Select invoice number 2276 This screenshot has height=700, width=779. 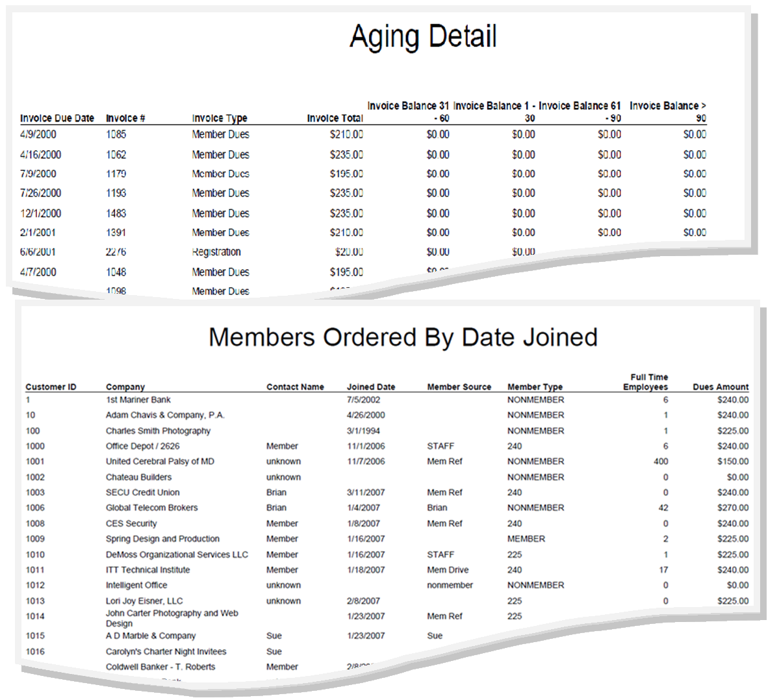coord(116,252)
